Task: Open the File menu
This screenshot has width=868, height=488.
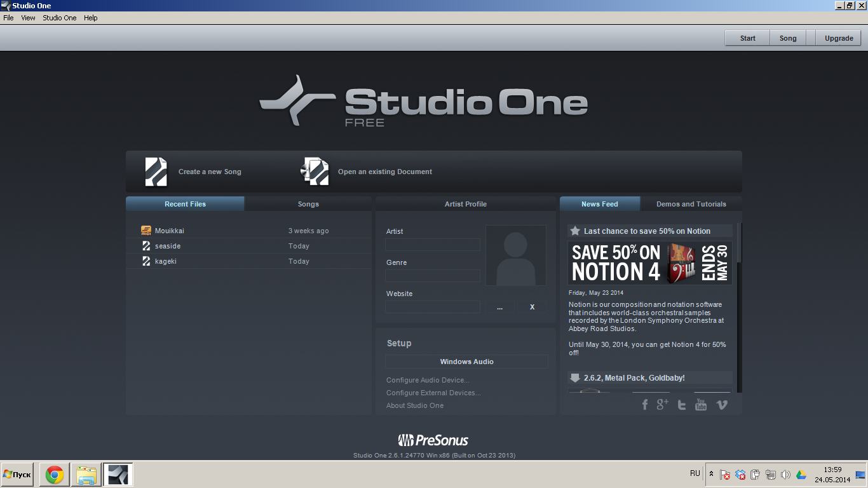Action: pos(8,18)
